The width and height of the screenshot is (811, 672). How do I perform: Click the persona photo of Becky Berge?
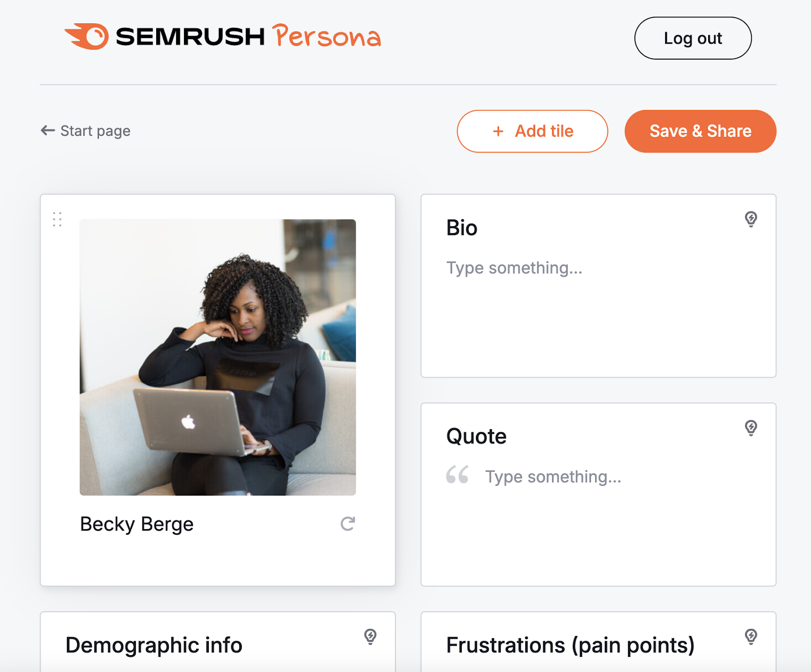[218, 357]
